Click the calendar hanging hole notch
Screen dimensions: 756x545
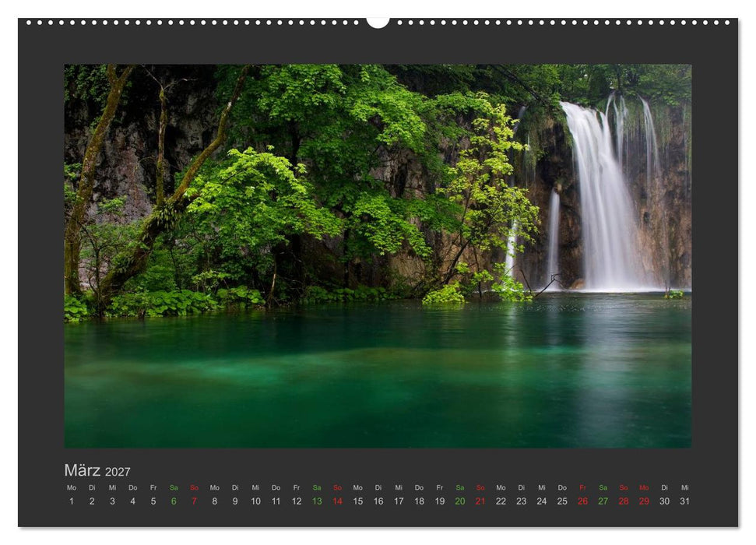(378, 23)
